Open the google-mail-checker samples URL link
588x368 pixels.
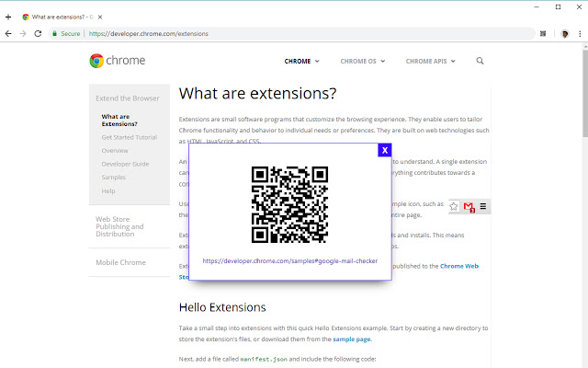coord(290,261)
